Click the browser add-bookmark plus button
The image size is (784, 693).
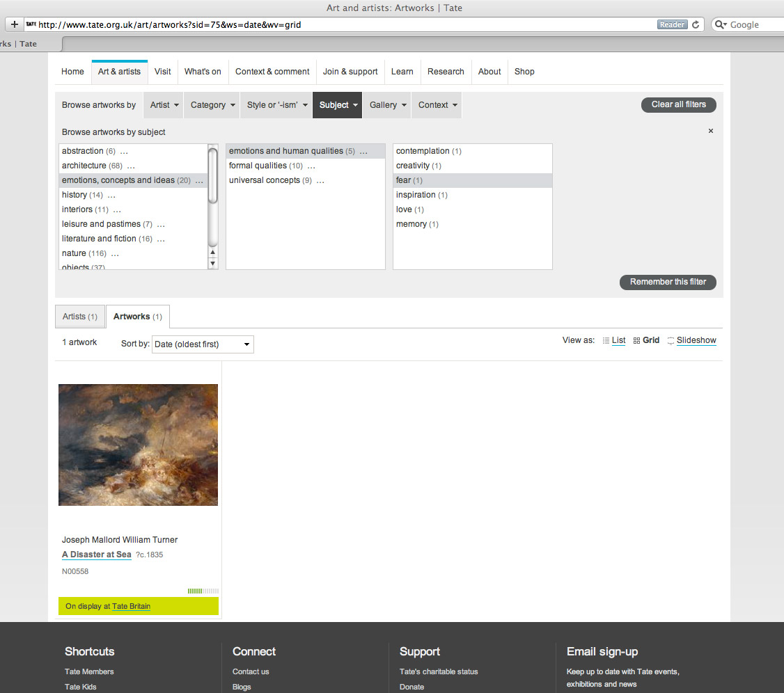point(15,24)
